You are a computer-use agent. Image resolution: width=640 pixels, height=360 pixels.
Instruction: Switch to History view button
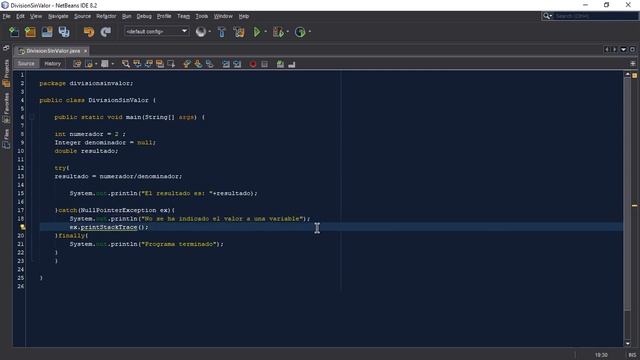click(52, 64)
